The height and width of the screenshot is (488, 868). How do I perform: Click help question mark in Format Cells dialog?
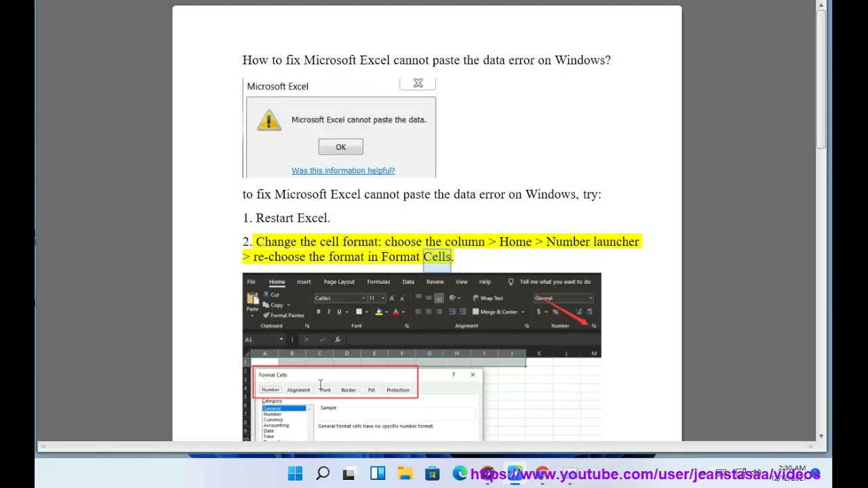[454, 375]
